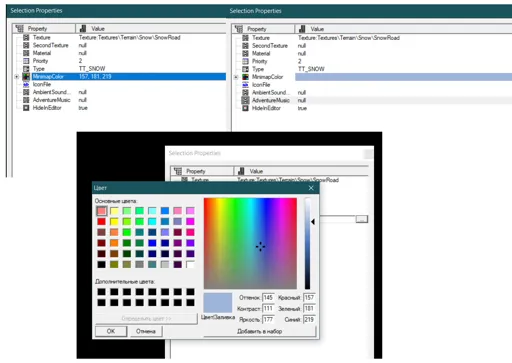Image resolution: width=512 pixels, height=363 pixels.
Task: Click Texture path value in right panel
Action: (349, 38)
